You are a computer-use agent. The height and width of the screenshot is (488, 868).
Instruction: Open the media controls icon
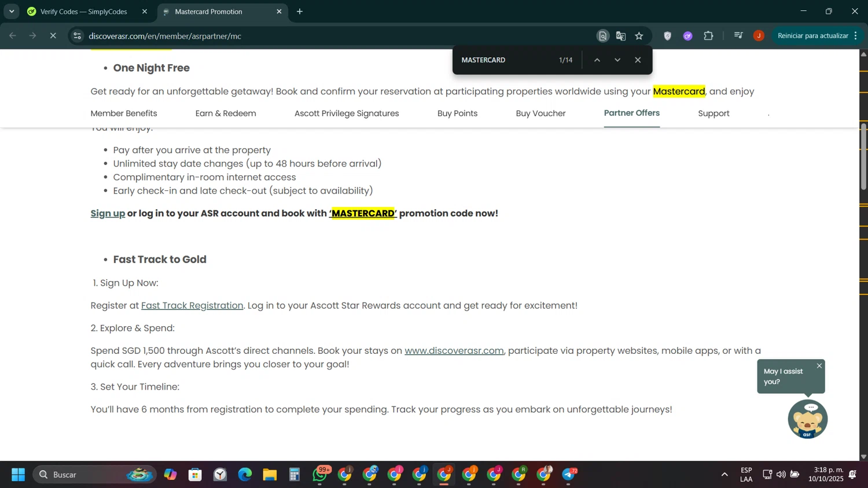click(x=738, y=36)
